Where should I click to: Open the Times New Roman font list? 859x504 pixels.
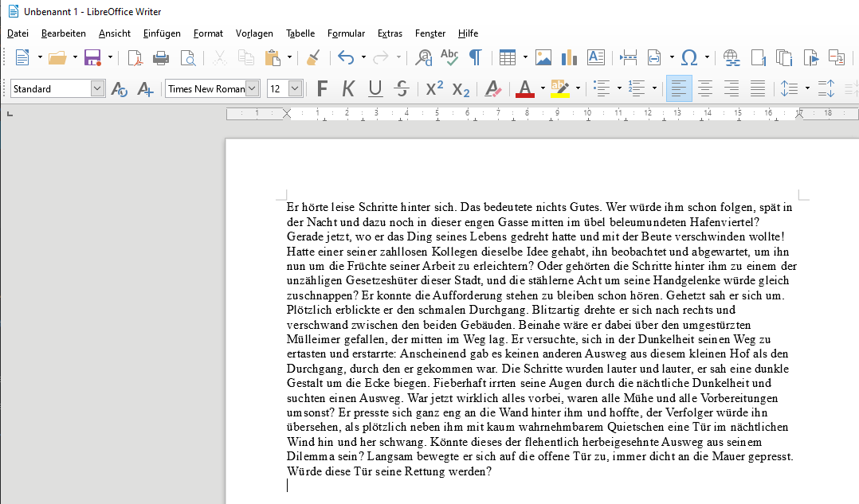253,88
